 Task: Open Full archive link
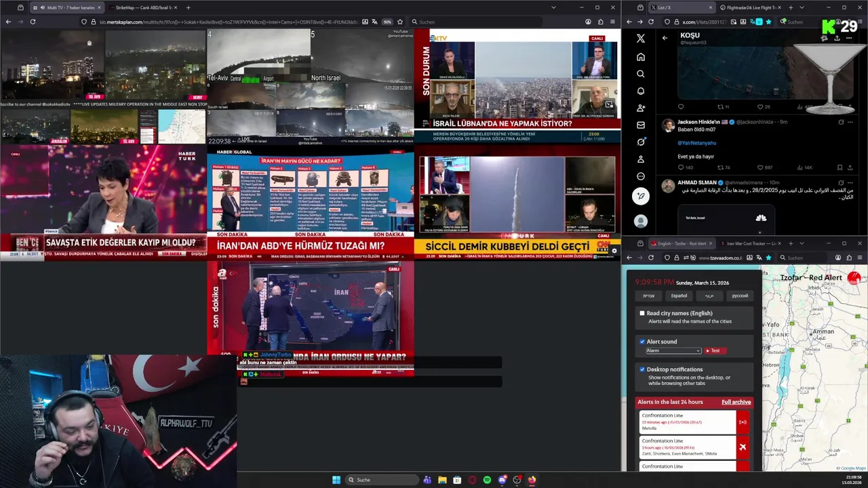pyautogui.click(x=736, y=402)
